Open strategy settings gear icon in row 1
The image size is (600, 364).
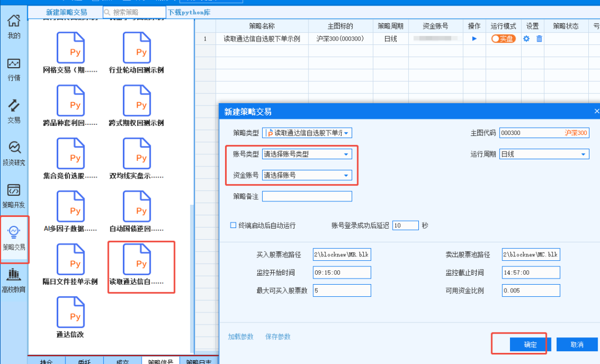[527, 39]
